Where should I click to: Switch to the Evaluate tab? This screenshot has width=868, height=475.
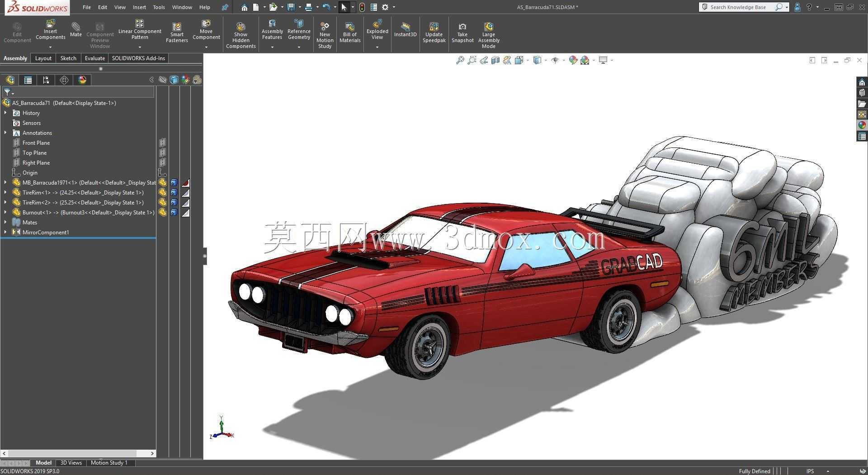95,58
